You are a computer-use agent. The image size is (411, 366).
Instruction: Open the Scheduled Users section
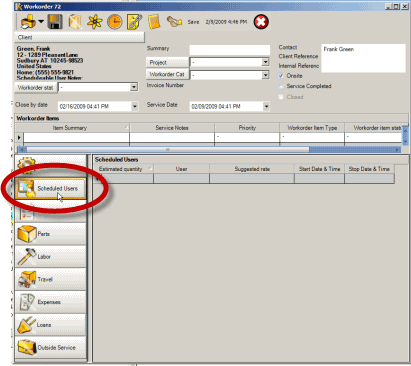51,189
